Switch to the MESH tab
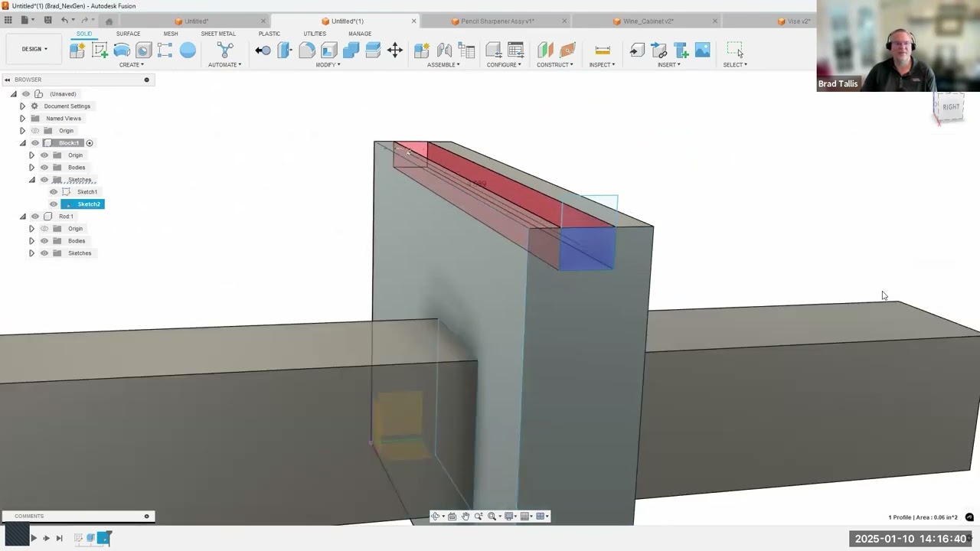 (171, 34)
